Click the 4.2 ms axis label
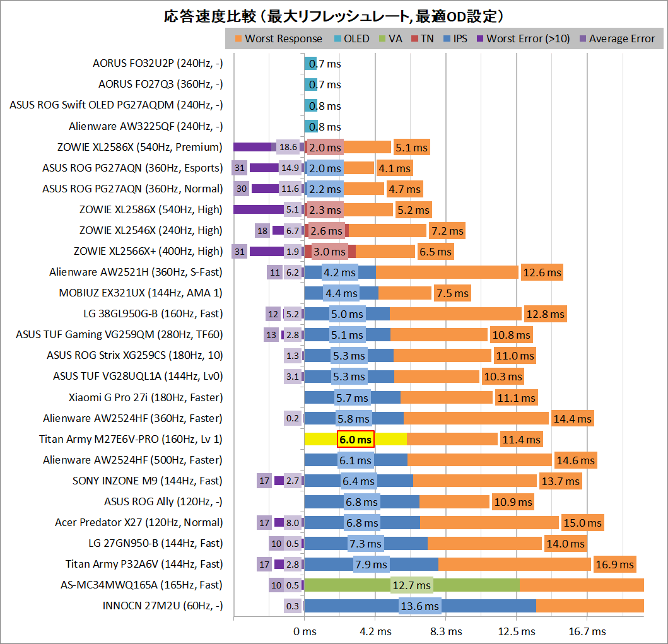 (x=375, y=631)
